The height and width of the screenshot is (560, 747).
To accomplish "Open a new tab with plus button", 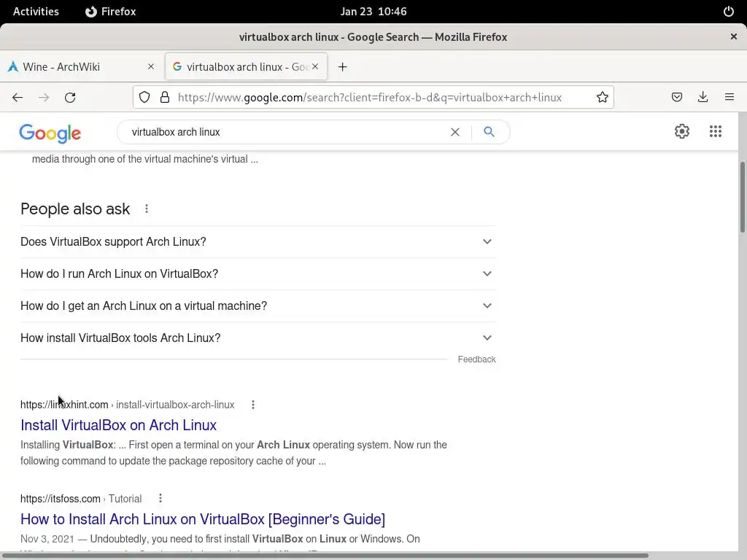I will click(x=343, y=66).
